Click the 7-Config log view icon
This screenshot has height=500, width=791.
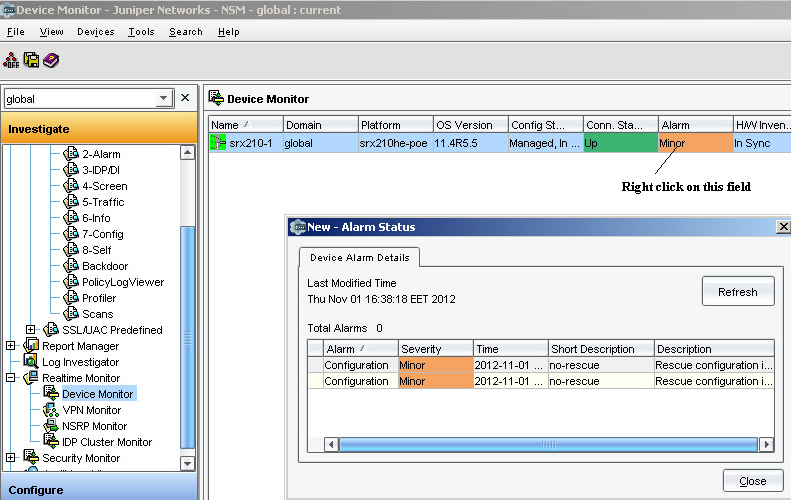(71, 234)
